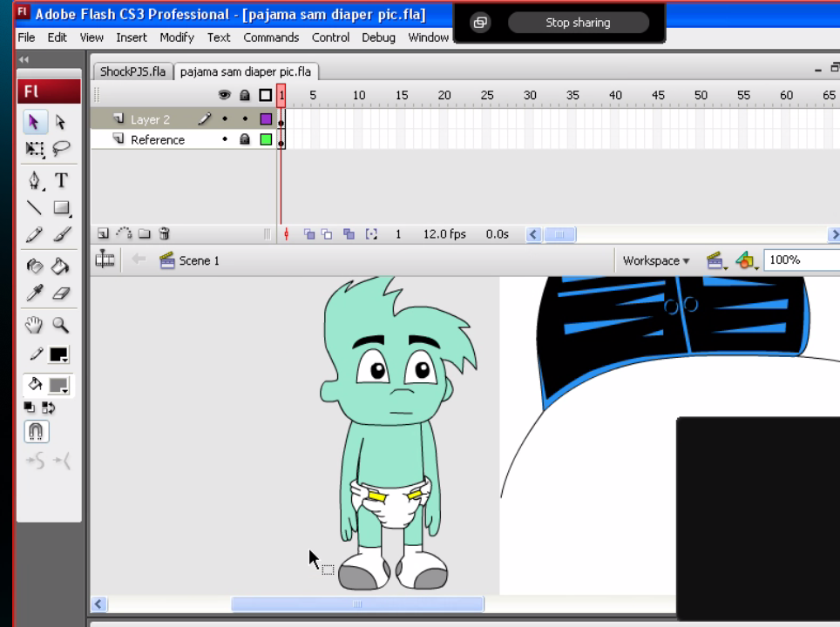Insert a new layer in timeline
Screen dimensions: 840x627
click(x=103, y=233)
